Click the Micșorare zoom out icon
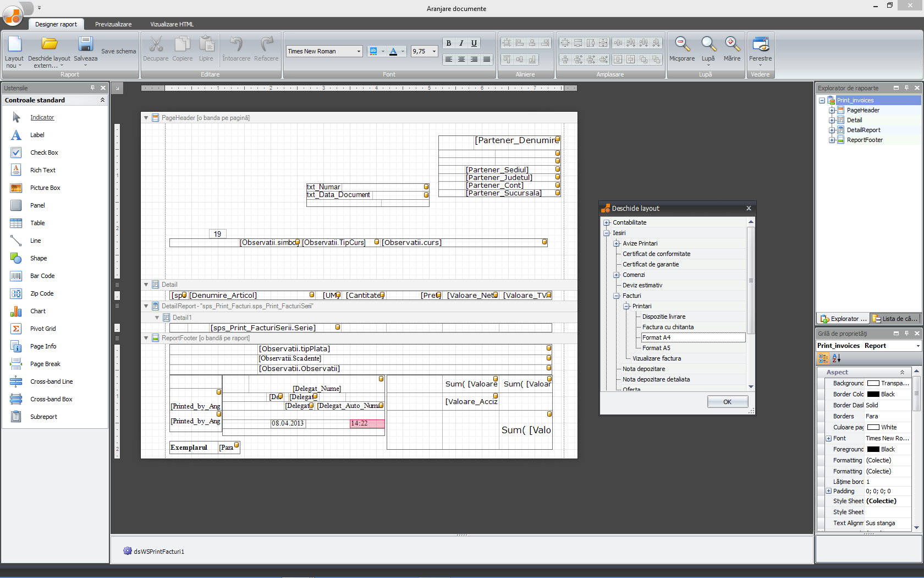This screenshot has width=924, height=578. (682, 44)
